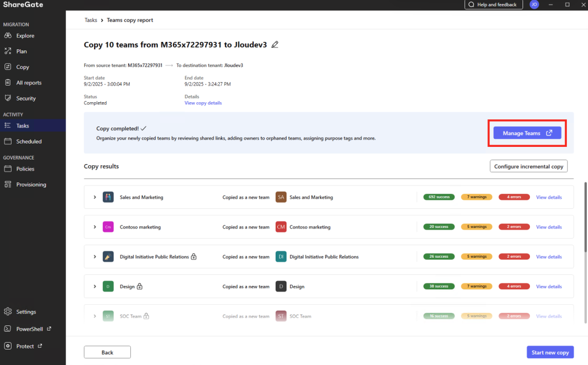588x365 pixels.
Task: Open Help and feedback
Action: tap(493, 5)
